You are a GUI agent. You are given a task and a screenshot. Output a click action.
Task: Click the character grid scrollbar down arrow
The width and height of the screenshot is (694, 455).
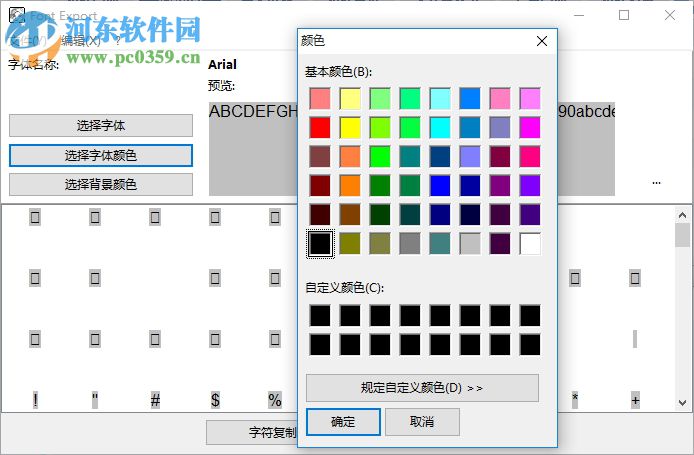[x=682, y=402]
